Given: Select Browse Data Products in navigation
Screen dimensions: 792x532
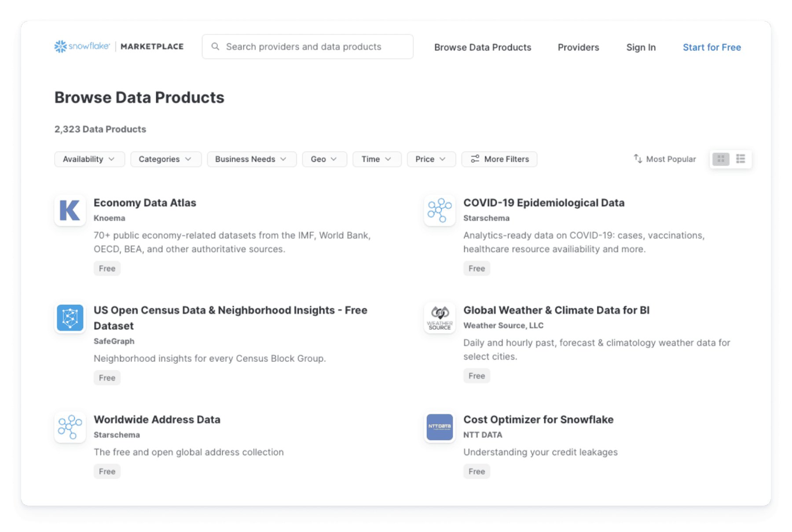Looking at the screenshot, I should (483, 47).
